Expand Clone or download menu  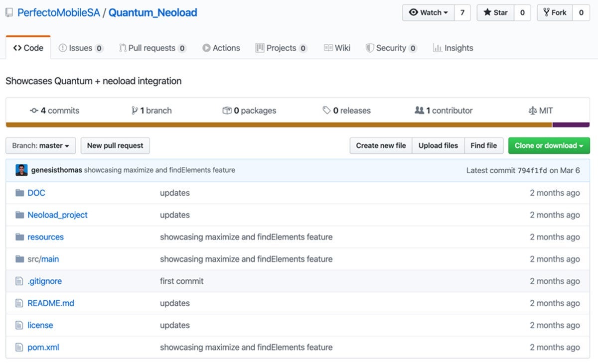[549, 145]
